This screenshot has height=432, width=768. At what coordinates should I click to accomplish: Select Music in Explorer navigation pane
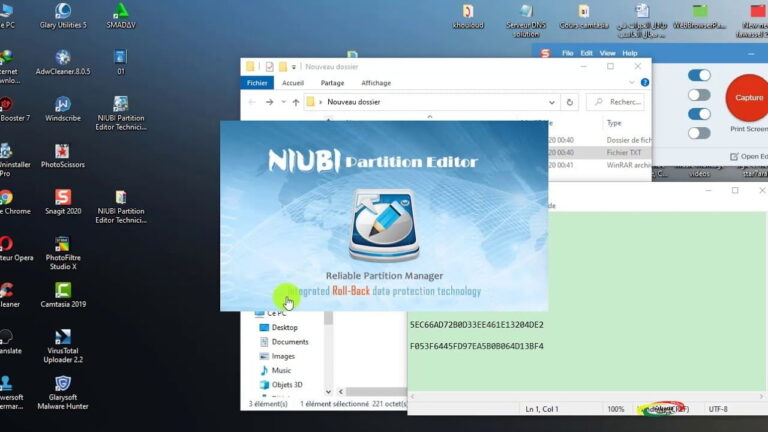[x=281, y=370]
